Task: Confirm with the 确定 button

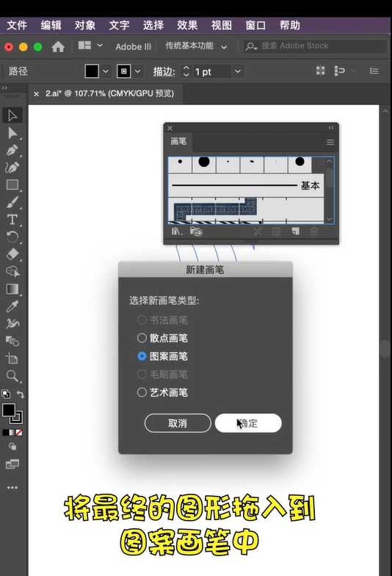Action: coord(248,423)
